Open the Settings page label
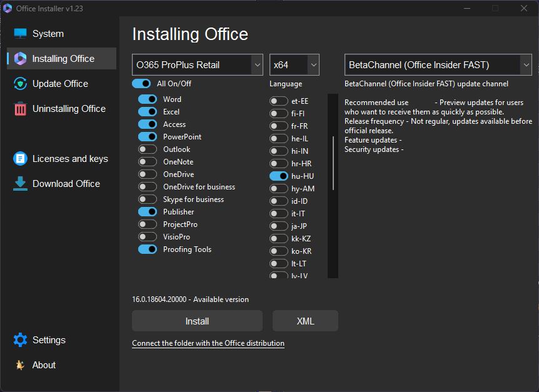This screenshot has height=392, width=539. point(49,339)
